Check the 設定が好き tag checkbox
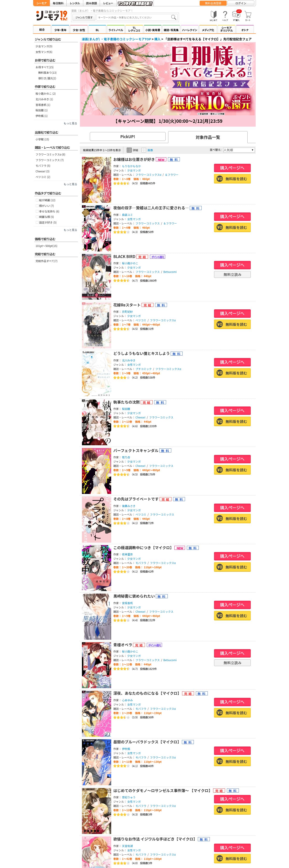This screenshot has width=289, height=868. point(37,223)
